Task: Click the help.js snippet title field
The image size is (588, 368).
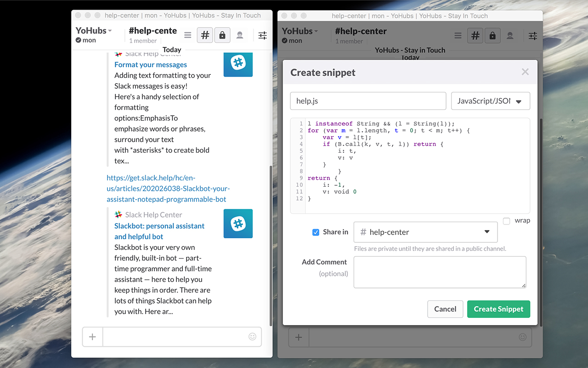Action: [x=368, y=101]
